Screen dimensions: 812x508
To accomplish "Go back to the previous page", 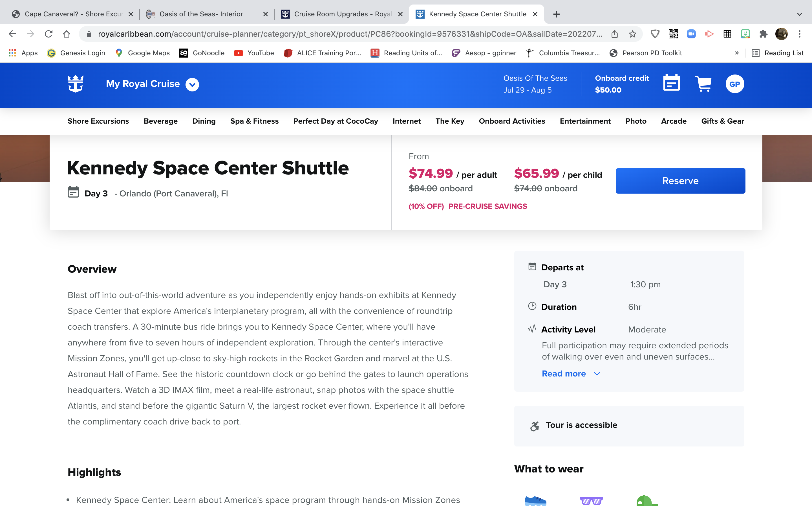I will click(x=12, y=34).
